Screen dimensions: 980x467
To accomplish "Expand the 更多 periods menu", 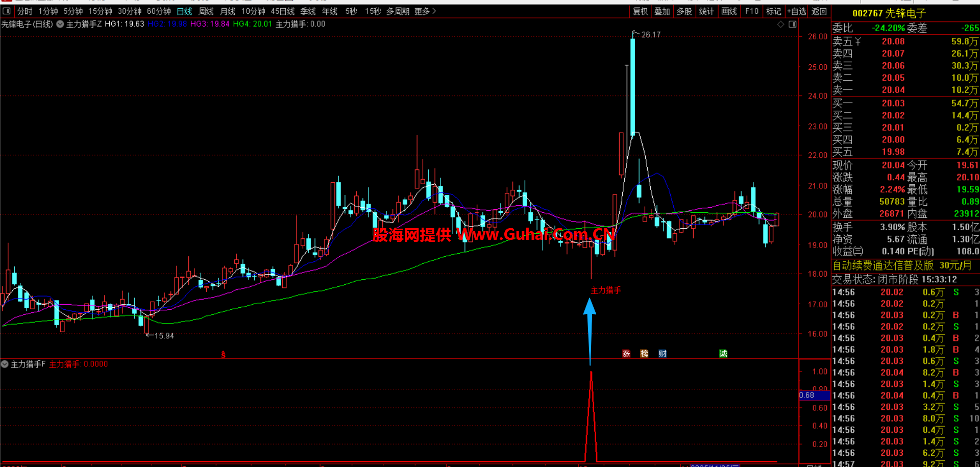I will pyautogui.click(x=425, y=11).
